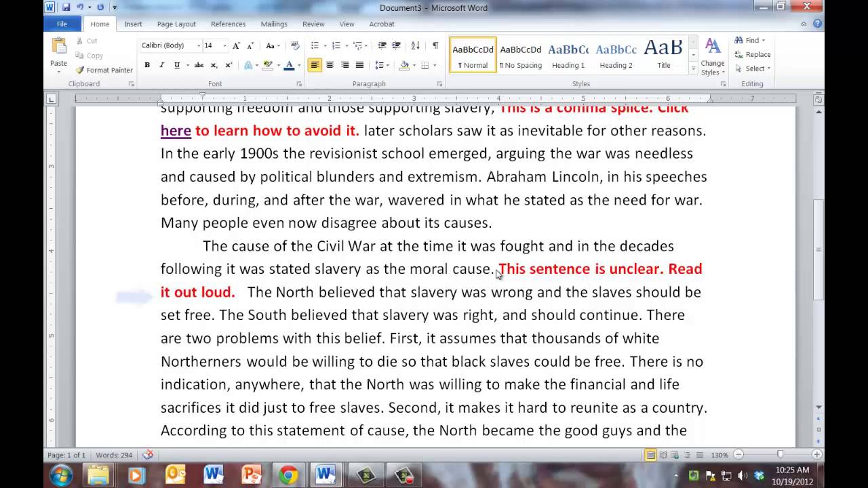This screenshot has height=488, width=868.
Task: Switch to the Mailings tab
Action: pyautogui.click(x=274, y=24)
